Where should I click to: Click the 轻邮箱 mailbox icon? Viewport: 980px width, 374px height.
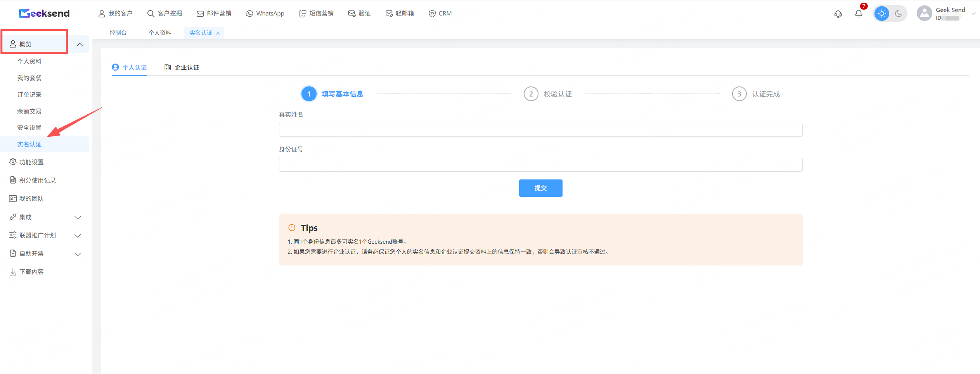[x=389, y=14]
